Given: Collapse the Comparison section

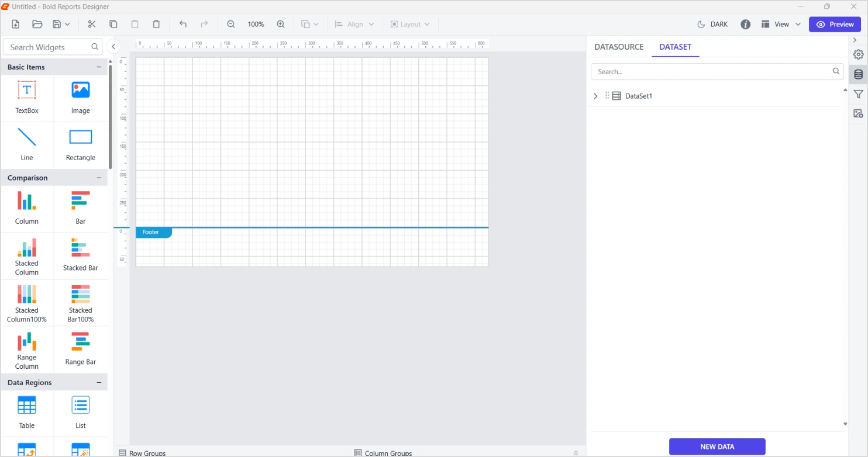Looking at the screenshot, I should 99,178.
